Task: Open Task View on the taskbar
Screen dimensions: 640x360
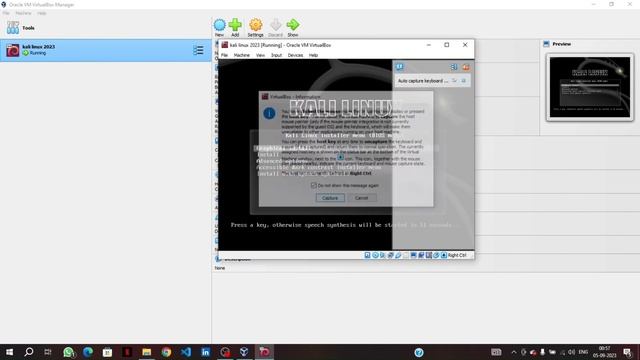Action: (48, 352)
